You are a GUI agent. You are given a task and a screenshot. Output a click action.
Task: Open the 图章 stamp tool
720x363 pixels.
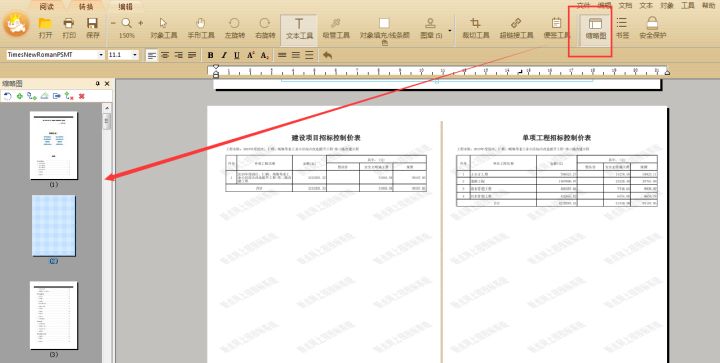coord(431,28)
